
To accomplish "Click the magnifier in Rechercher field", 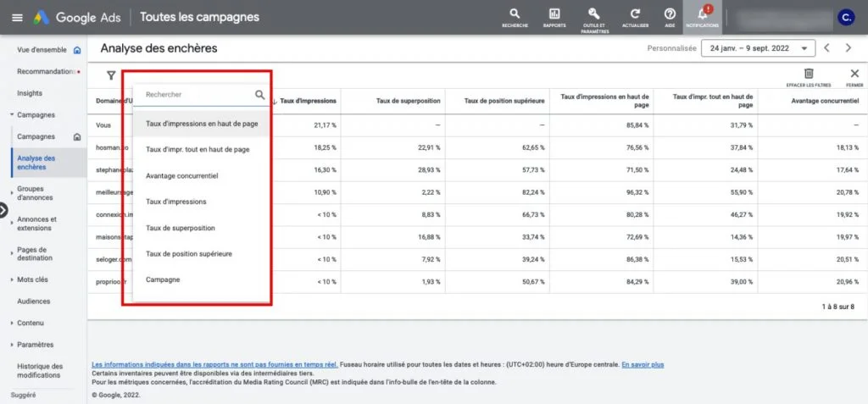I will 259,95.
